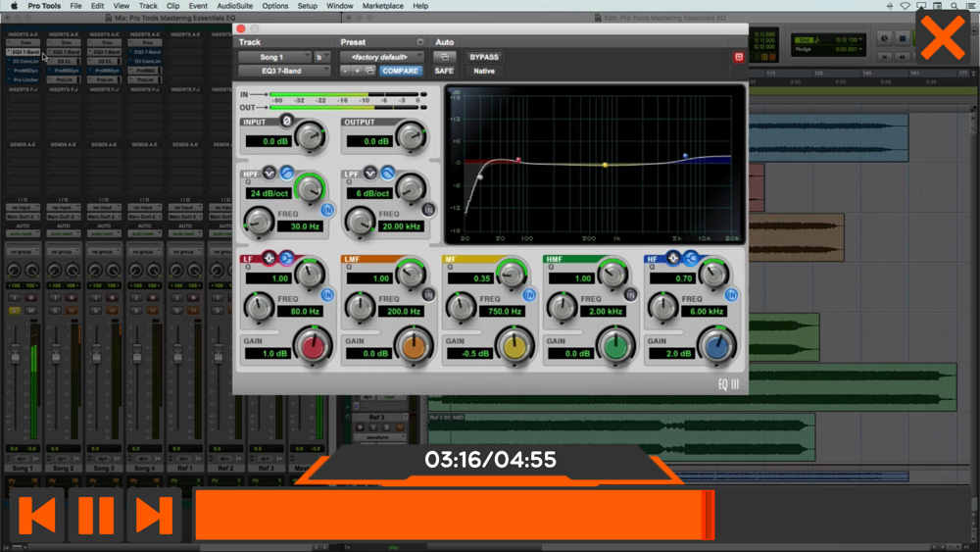Open EQ3 7-Band plug-in selector dropdown
The image size is (980, 552).
[284, 72]
